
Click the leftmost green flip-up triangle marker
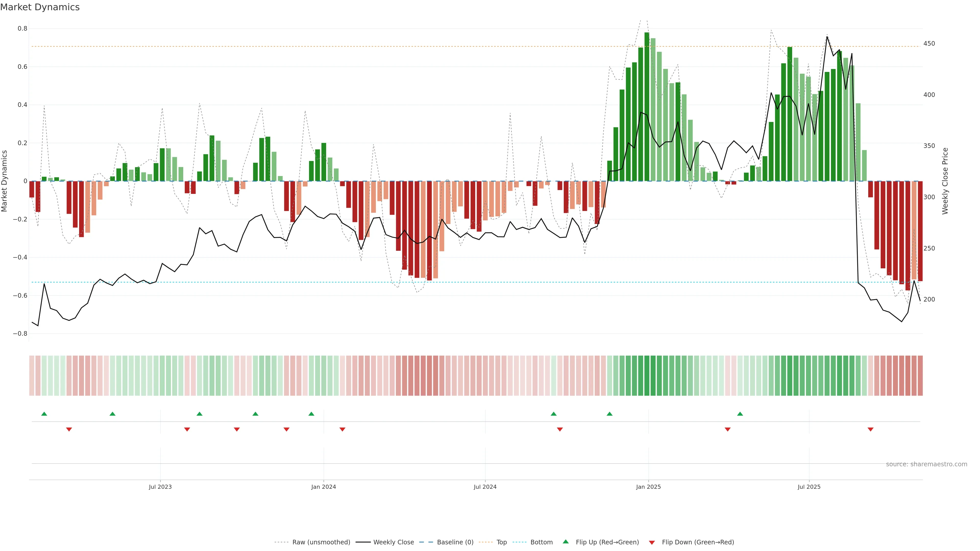tap(44, 414)
